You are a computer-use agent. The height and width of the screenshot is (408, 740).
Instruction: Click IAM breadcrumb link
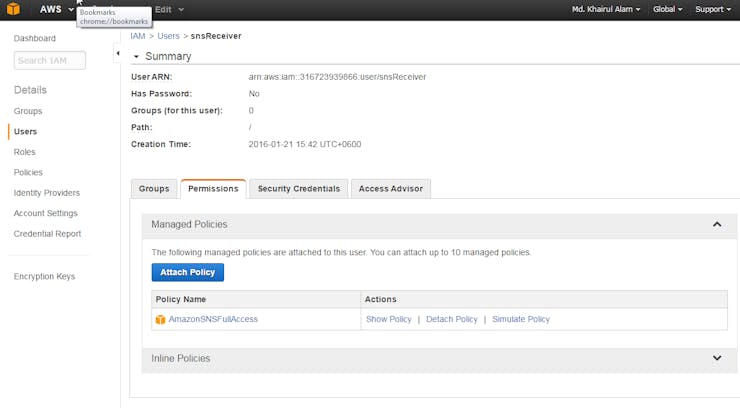click(138, 36)
